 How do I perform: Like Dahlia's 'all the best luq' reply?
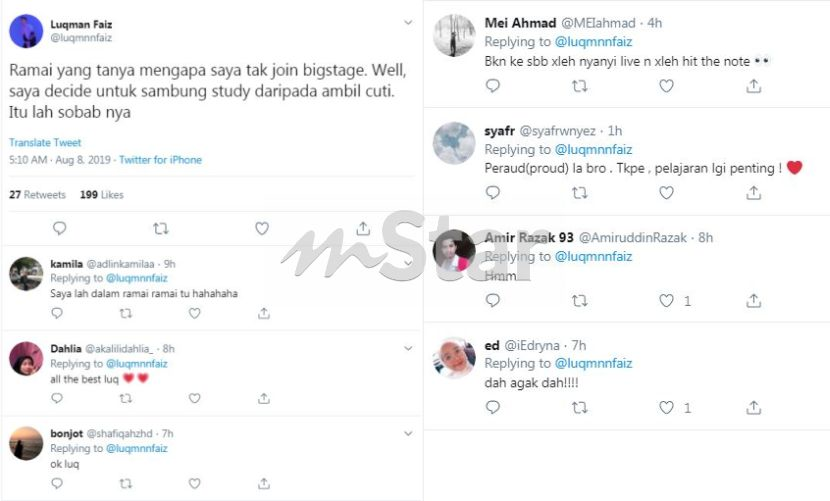click(x=195, y=398)
